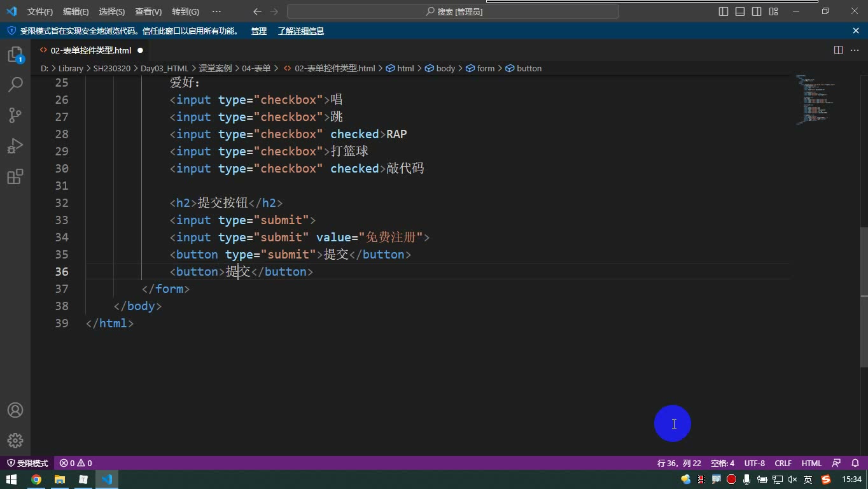Select the 02-表单控件类型.html editor tab
868x489 pixels.
click(91, 50)
